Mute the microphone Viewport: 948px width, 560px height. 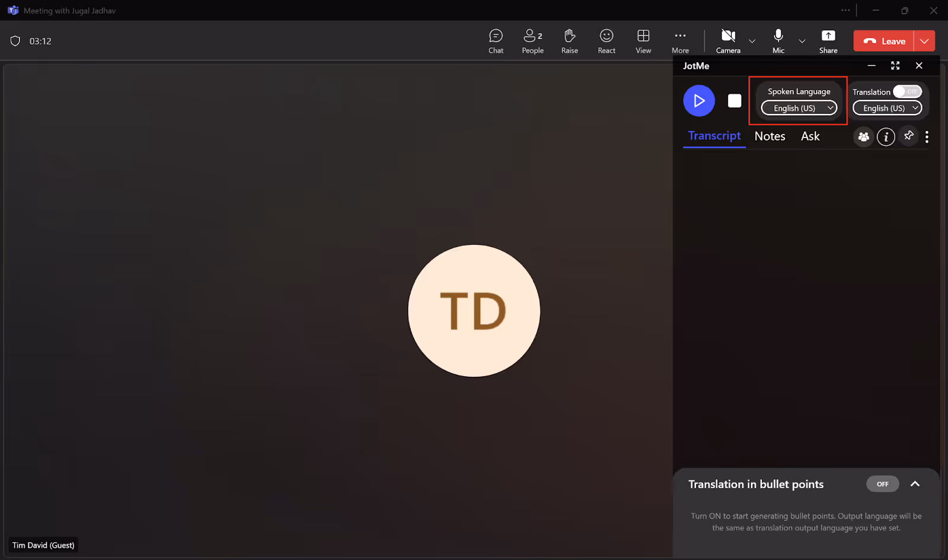pos(779,41)
